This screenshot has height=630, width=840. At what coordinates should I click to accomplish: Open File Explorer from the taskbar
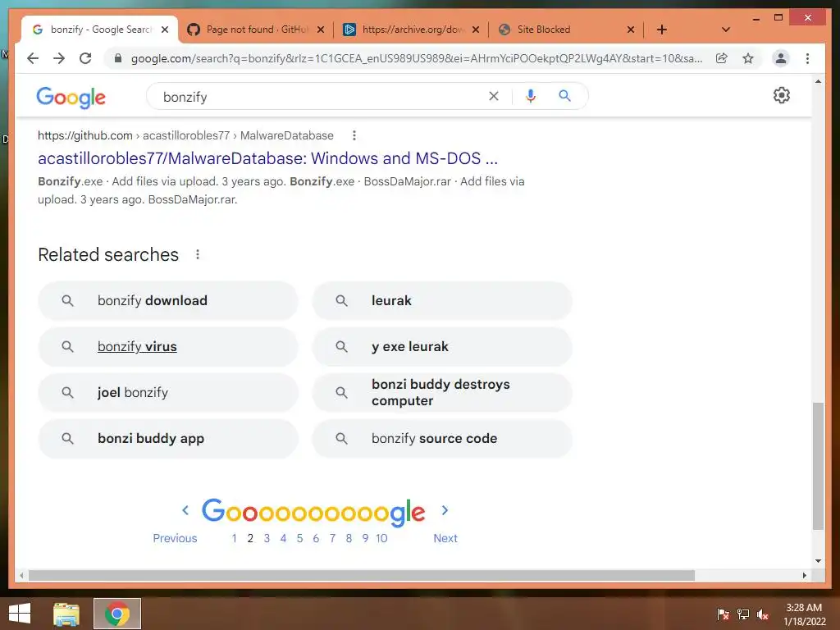coord(66,614)
